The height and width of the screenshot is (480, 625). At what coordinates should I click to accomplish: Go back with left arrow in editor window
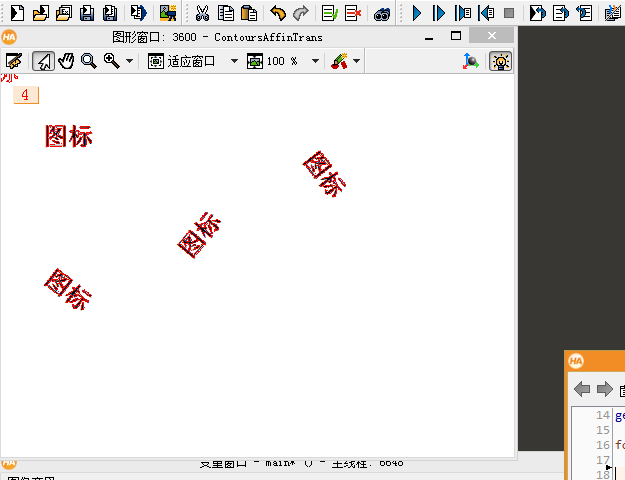pos(582,389)
